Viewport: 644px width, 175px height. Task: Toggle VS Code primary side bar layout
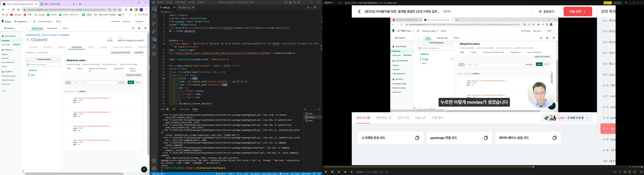click(x=286, y=3)
